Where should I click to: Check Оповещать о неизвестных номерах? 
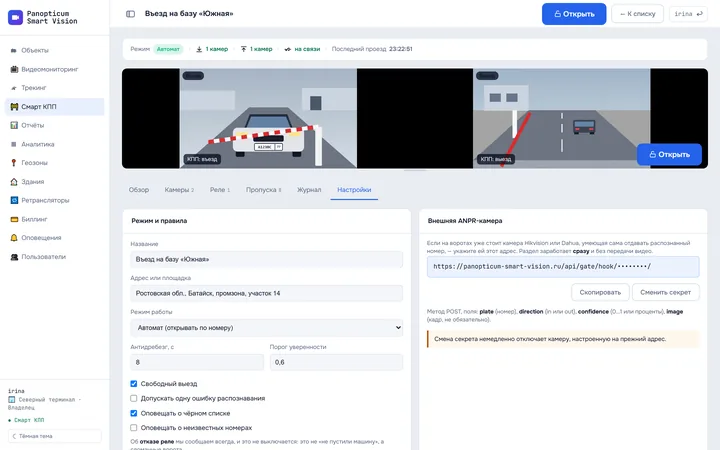pyautogui.click(x=134, y=428)
